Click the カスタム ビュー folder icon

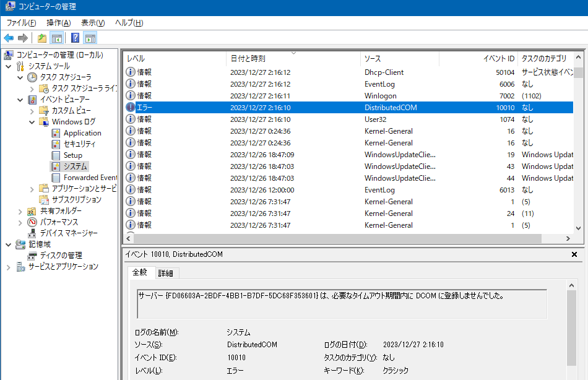44,111
